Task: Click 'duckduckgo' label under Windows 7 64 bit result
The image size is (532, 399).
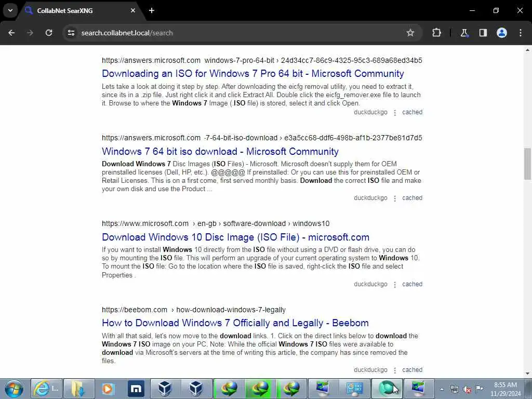Action: (370, 198)
